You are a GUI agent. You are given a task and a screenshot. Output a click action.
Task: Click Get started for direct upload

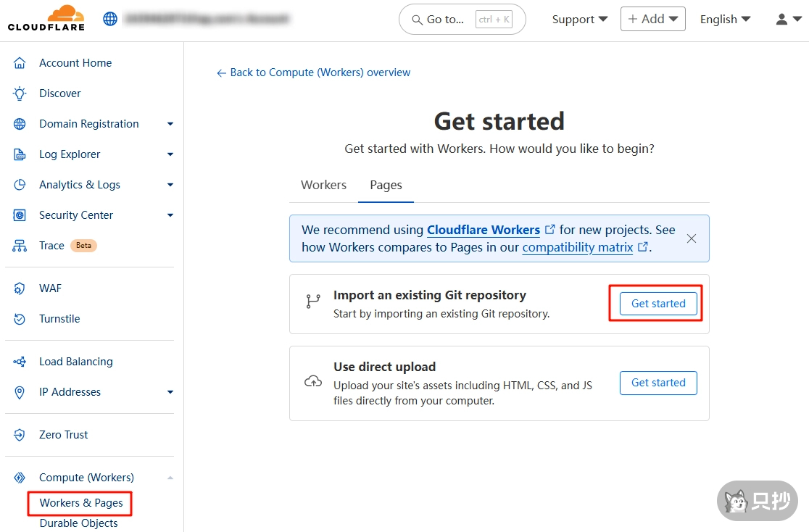click(x=657, y=383)
